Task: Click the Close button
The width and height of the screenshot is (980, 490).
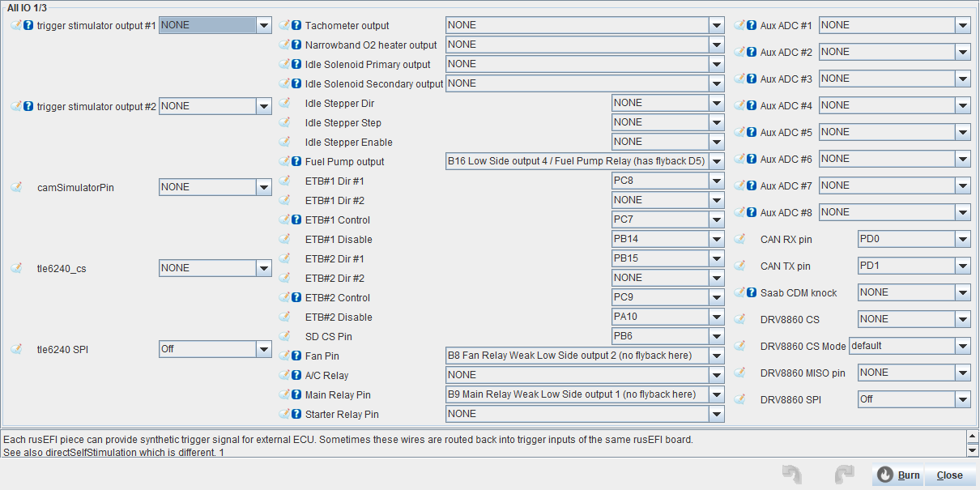Action: [949, 475]
